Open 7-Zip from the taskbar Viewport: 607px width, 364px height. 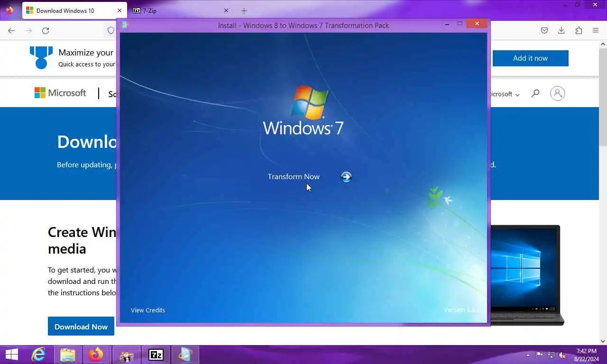click(156, 355)
